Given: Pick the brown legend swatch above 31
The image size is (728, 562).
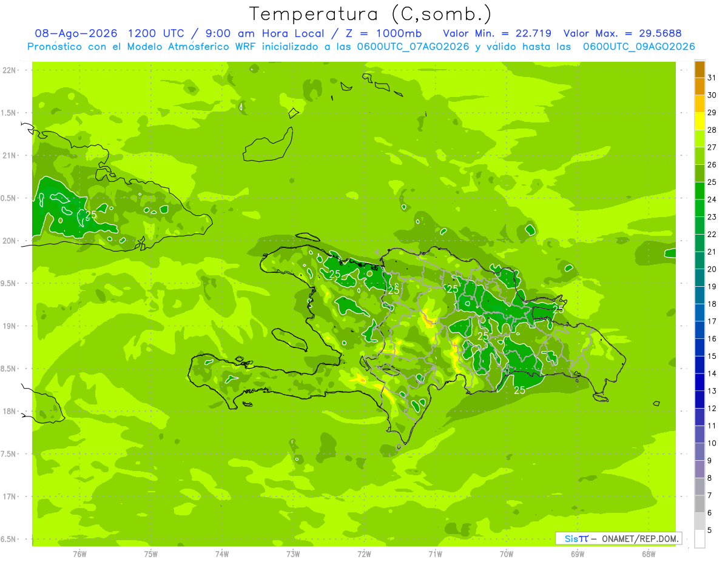Looking at the screenshot, I should 699,69.
